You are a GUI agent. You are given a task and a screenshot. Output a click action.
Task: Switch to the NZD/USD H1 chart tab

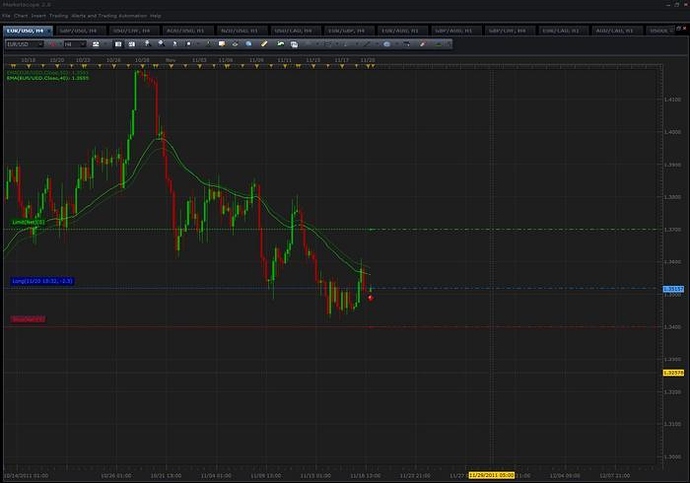(x=240, y=31)
